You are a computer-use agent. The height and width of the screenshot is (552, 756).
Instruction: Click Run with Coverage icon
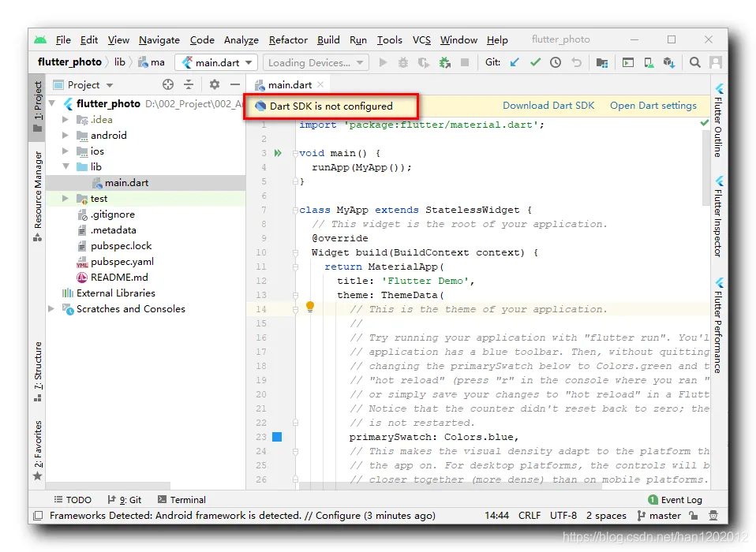click(x=424, y=62)
